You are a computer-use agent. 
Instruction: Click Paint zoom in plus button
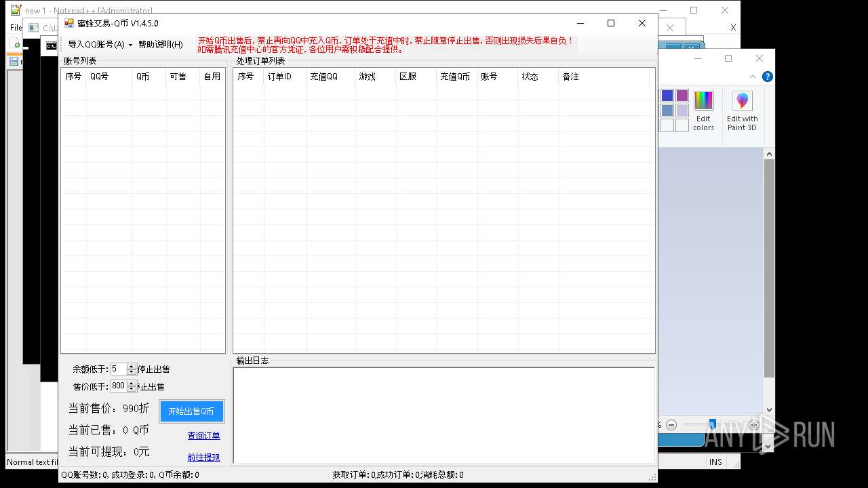point(754,425)
